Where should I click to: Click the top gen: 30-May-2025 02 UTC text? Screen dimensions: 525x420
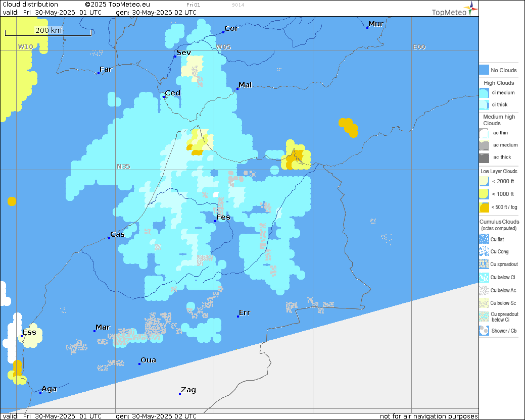pyautogui.click(x=156, y=13)
